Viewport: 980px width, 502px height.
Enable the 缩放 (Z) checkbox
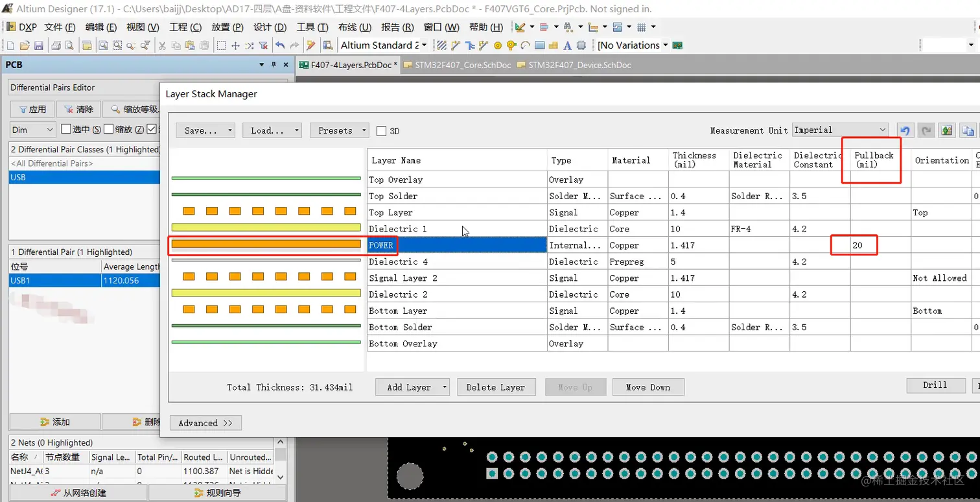tap(108, 129)
